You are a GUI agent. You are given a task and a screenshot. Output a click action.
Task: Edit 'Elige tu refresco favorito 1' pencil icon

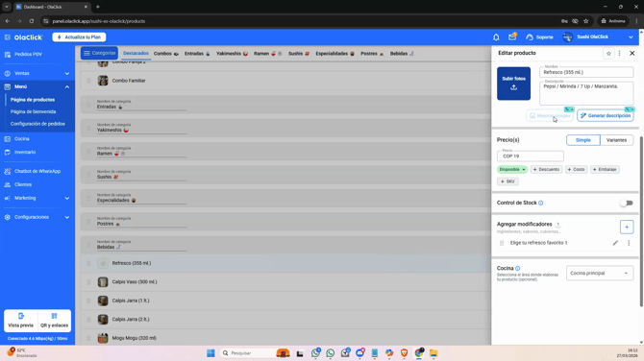click(615, 243)
